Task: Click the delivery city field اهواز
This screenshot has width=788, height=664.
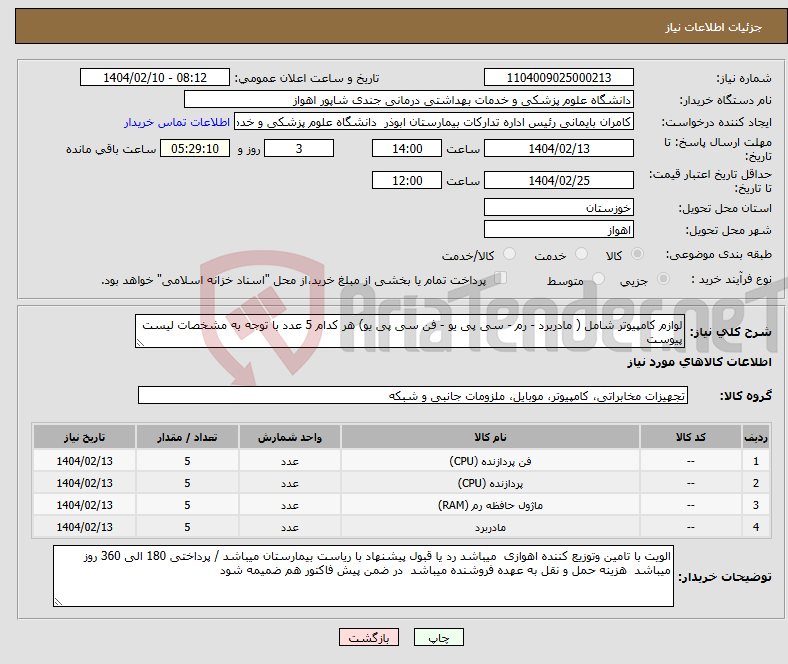Action: point(558,229)
